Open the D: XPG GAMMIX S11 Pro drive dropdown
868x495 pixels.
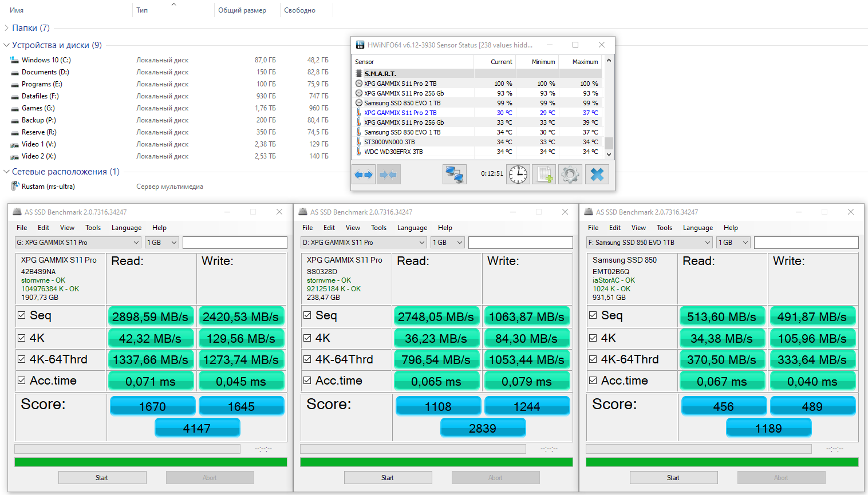(364, 243)
